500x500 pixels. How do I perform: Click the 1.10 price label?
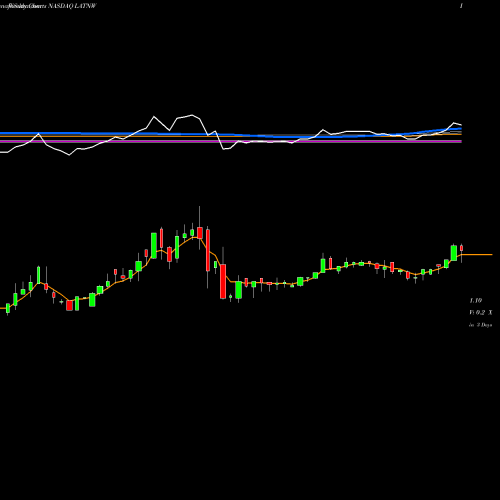476,301
